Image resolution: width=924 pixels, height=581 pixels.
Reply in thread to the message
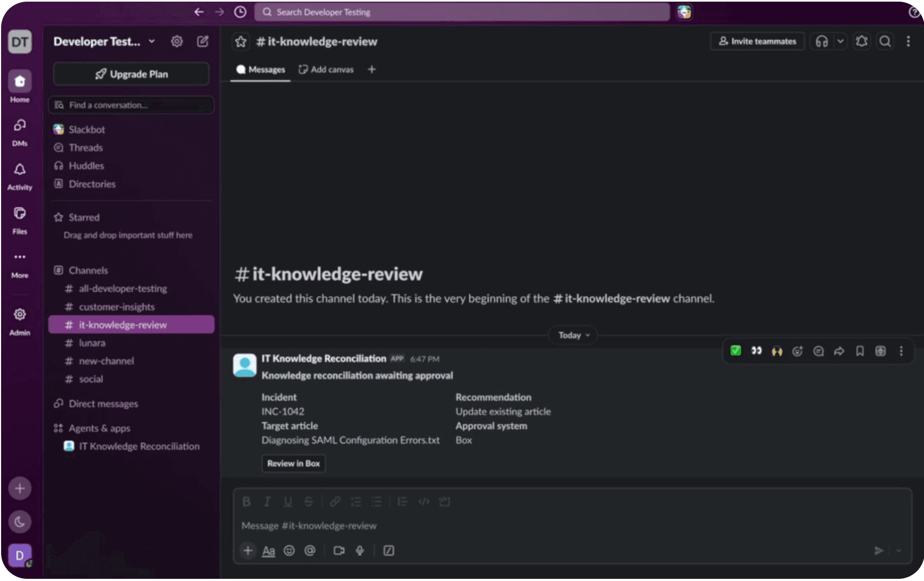[x=818, y=351]
